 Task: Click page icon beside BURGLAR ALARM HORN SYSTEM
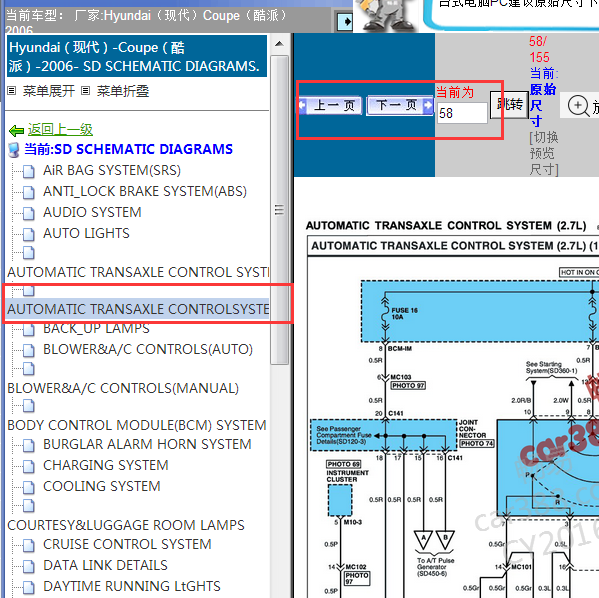pos(29,446)
